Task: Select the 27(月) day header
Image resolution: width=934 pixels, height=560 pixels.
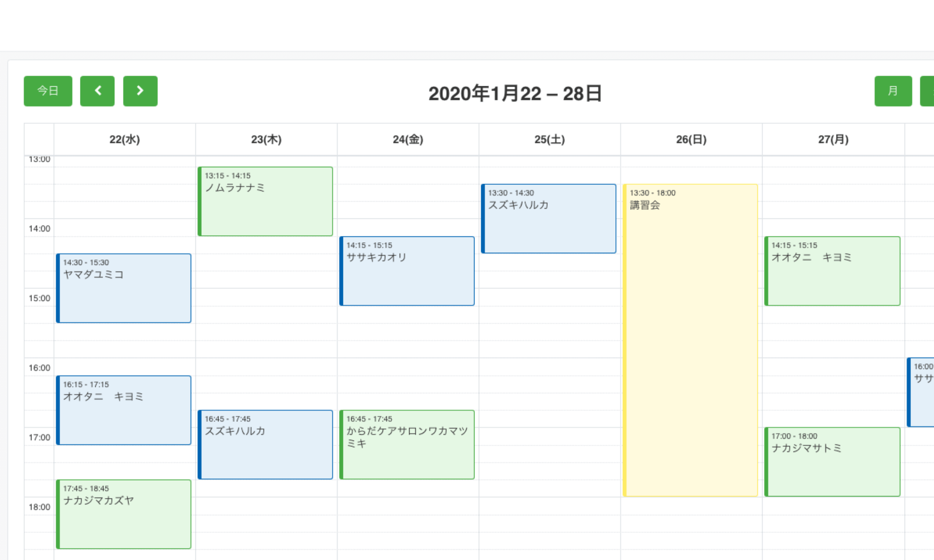Action: [833, 140]
